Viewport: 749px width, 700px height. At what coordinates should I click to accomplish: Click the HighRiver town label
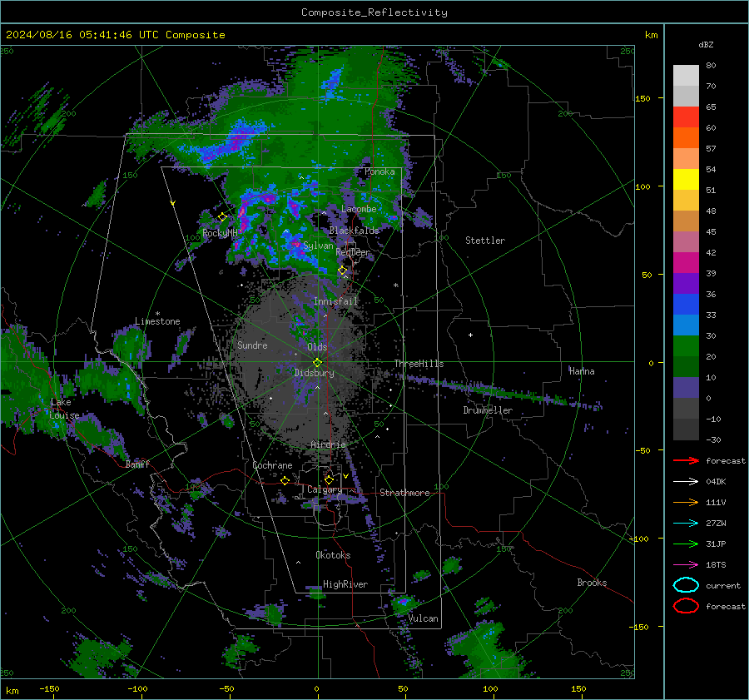pyautogui.click(x=345, y=584)
